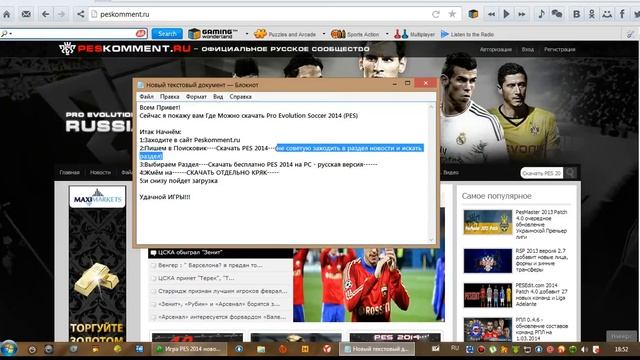Open the Формат menu in Notepad
Viewport: 640px width, 360px height.
click(x=196, y=97)
